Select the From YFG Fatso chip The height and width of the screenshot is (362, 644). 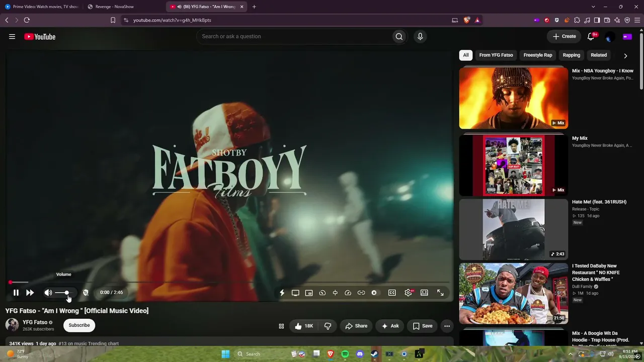496,55
